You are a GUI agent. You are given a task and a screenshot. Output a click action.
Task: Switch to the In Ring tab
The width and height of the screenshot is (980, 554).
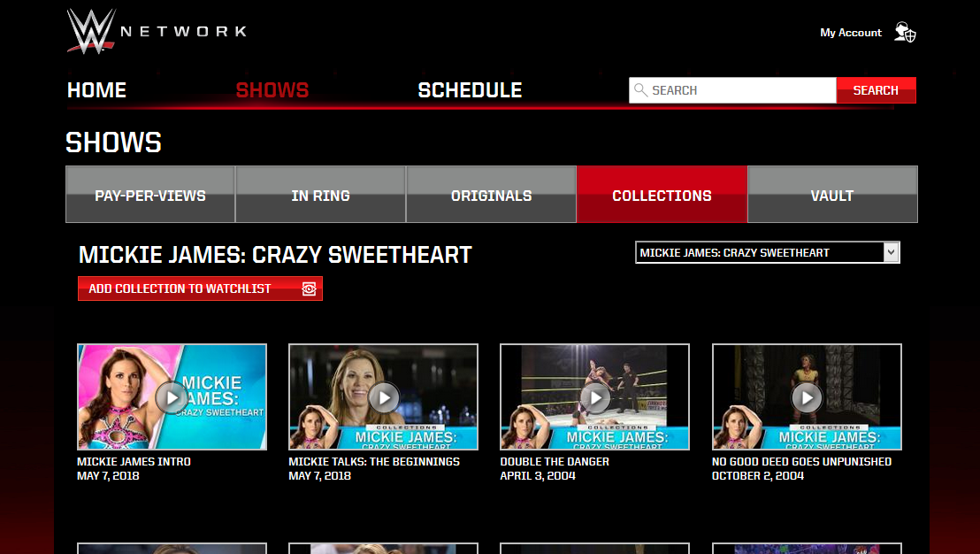(321, 195)
